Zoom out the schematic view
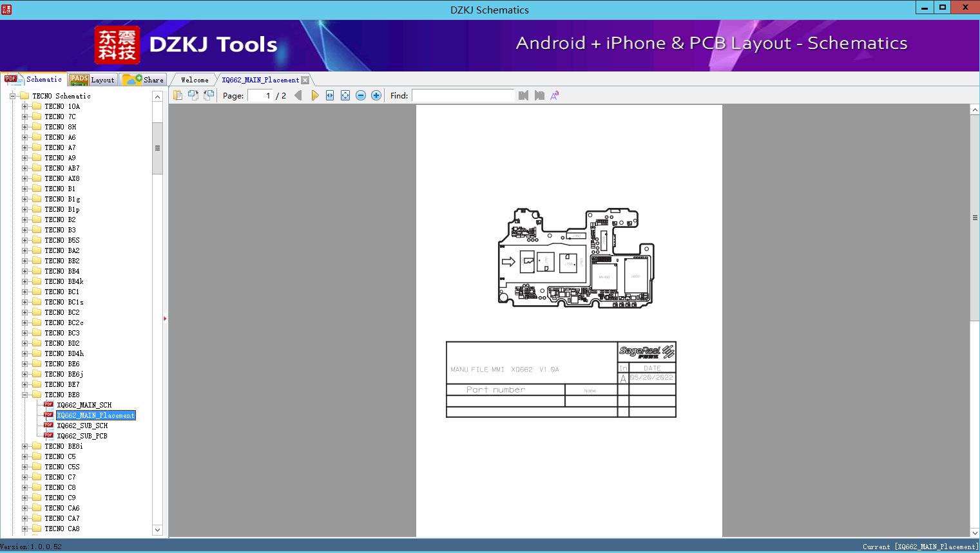Screen dimensions: 980x553 pos(361,95)
